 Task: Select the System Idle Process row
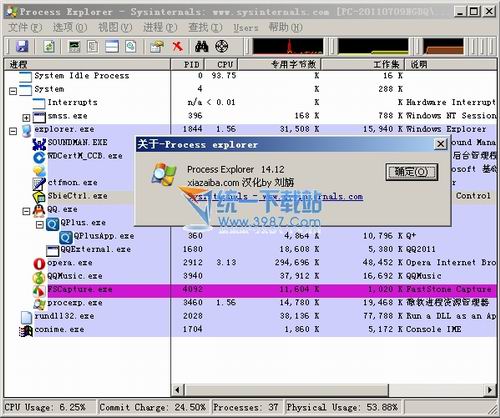[x=250, y=76]
